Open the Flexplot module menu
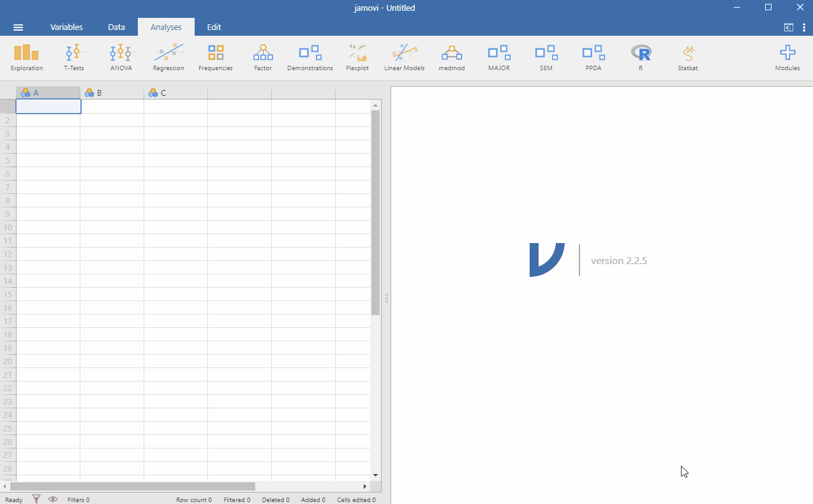The width and height of the screenshot is (813, 504). [x=357, y=57]
